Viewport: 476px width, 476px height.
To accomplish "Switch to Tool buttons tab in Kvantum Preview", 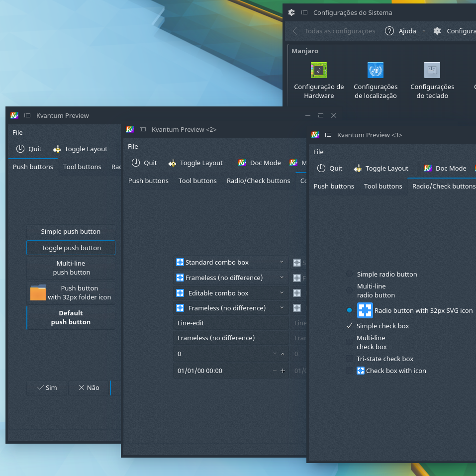I will tap(82, 167).
